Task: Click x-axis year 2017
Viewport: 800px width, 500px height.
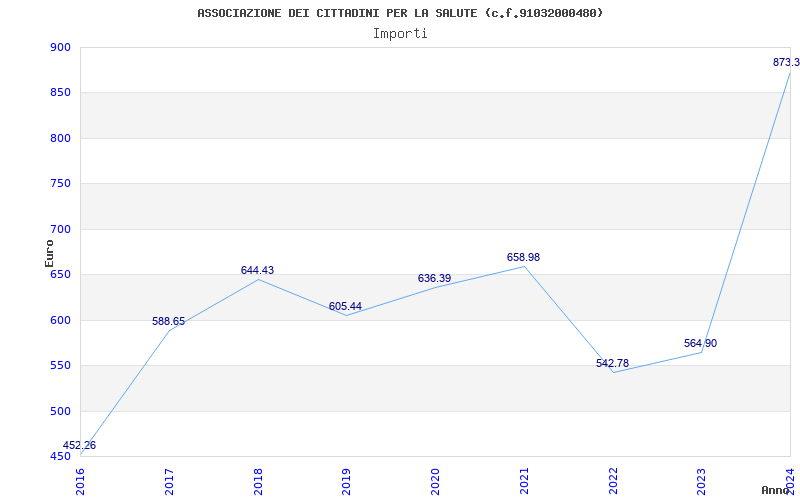Action: (x=169, y=481)
